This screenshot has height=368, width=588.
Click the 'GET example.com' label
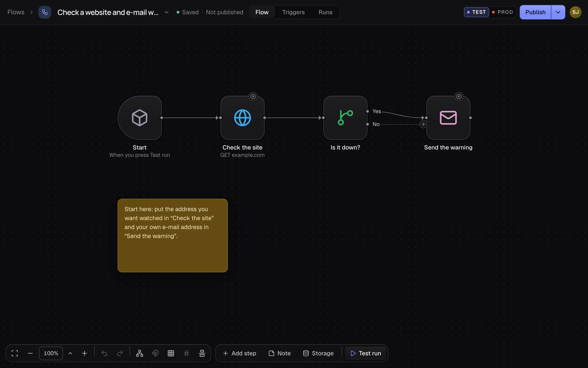pos(242,155)
